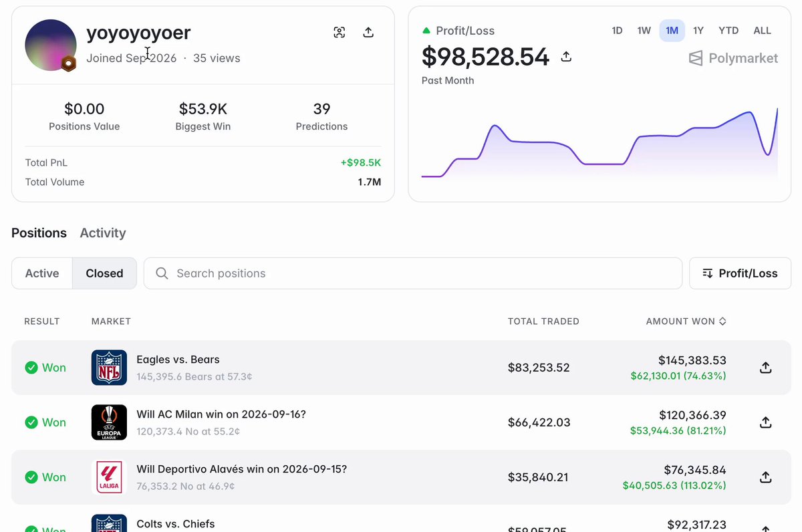Open the Will AC Milan win market
This screenshot has width=802, height=532.
point(221,414)
